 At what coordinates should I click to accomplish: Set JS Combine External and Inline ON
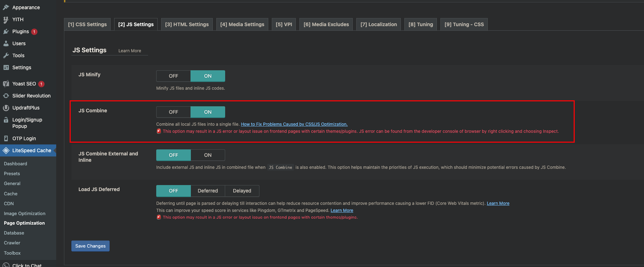tap(208, 155)
